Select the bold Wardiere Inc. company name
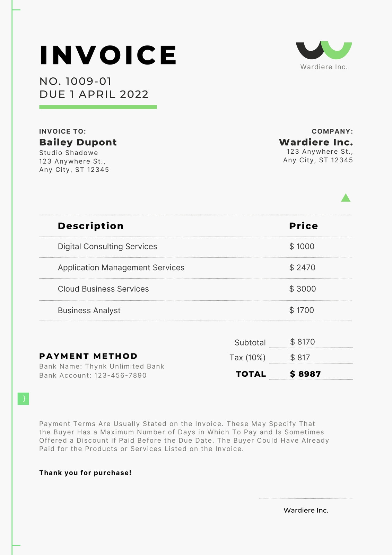This screenshot has height=555, width=392. [316, 142]
